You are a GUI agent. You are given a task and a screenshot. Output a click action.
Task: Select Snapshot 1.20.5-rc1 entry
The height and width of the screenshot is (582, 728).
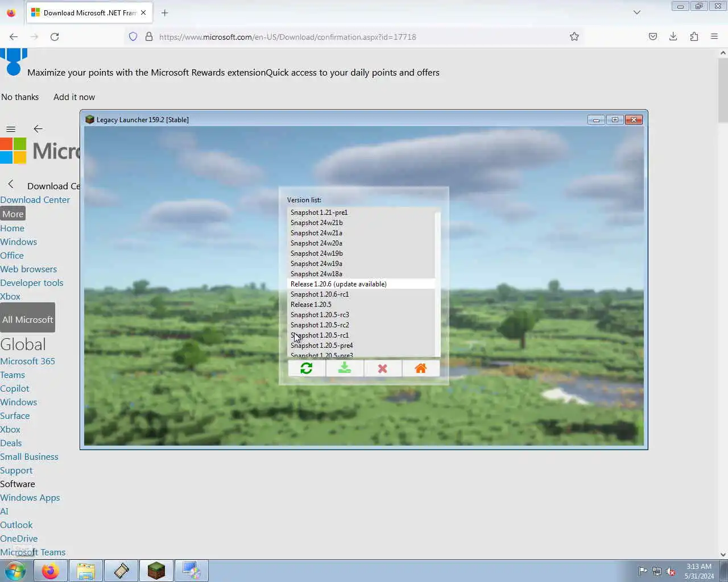(x=361, y=335)
